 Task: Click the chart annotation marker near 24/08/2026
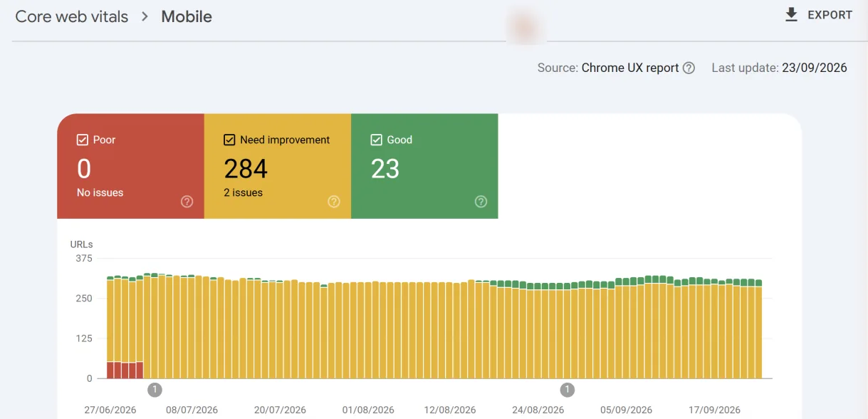coord(567,390)
